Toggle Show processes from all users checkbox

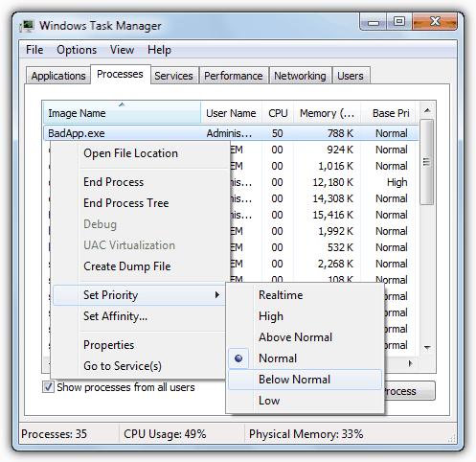coord(48,387)
